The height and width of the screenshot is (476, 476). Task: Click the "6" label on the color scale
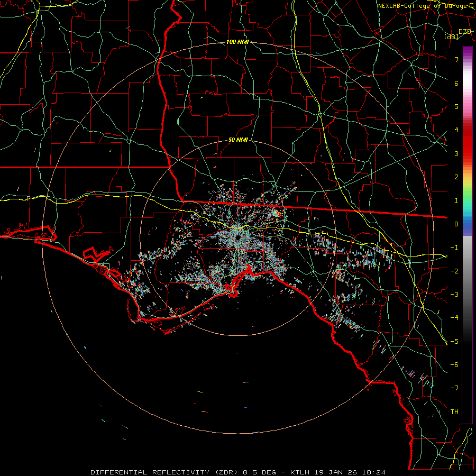pos(456,83)
